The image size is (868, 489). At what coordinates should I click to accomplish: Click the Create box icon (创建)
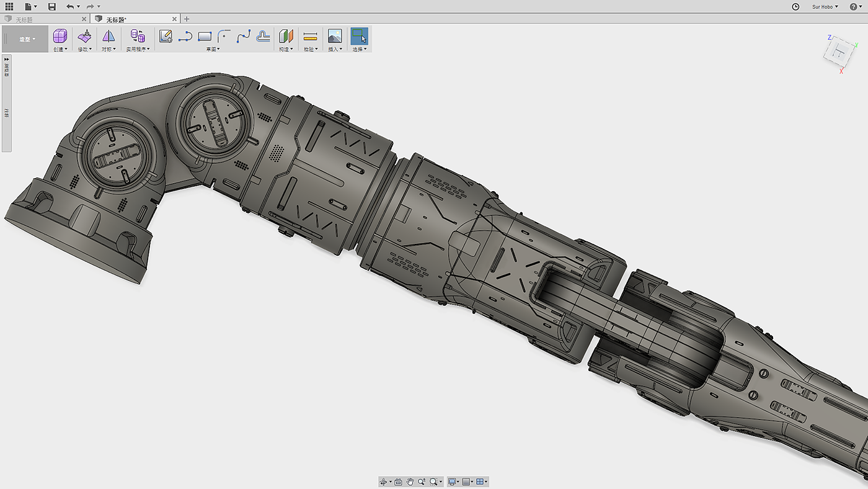(x=60, y=36)
